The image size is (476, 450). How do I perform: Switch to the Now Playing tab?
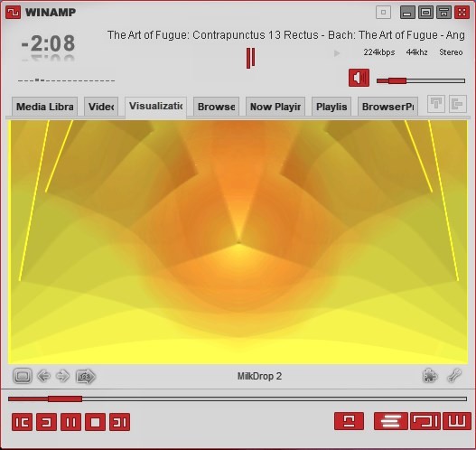click(x=275, y=107)
